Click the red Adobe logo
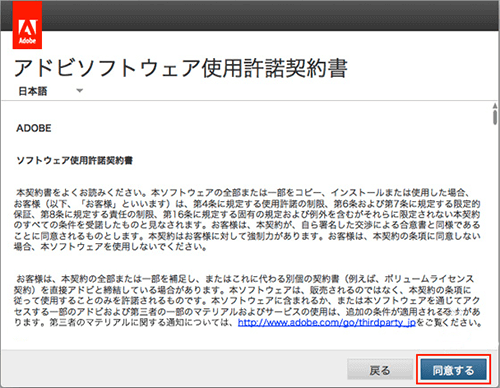This screenshot has height=388, width=500. [27, 25]
